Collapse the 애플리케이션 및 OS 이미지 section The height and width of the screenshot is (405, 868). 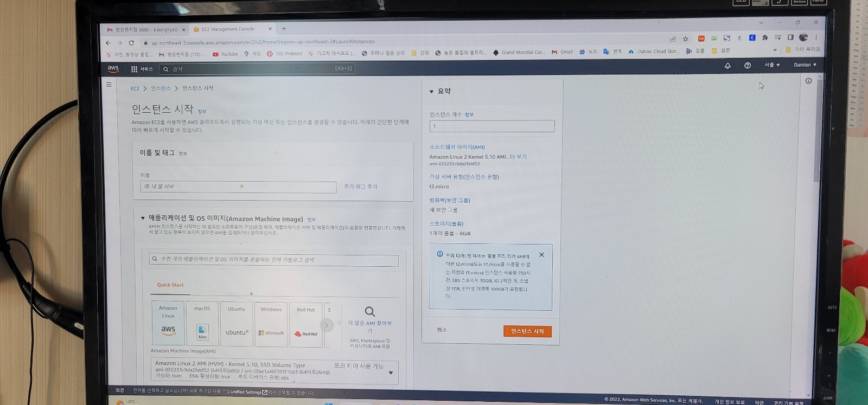143,218
